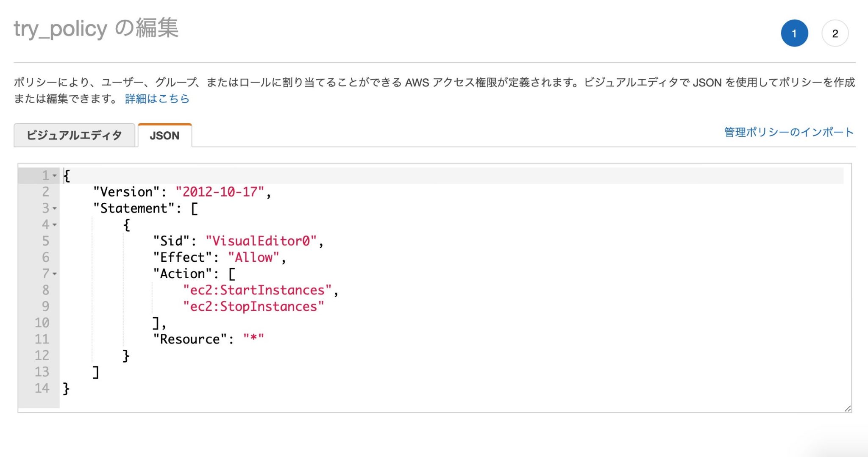Click the step 2 progress indicator
Viewport: 868px width, 457px height.
point(835,33)
